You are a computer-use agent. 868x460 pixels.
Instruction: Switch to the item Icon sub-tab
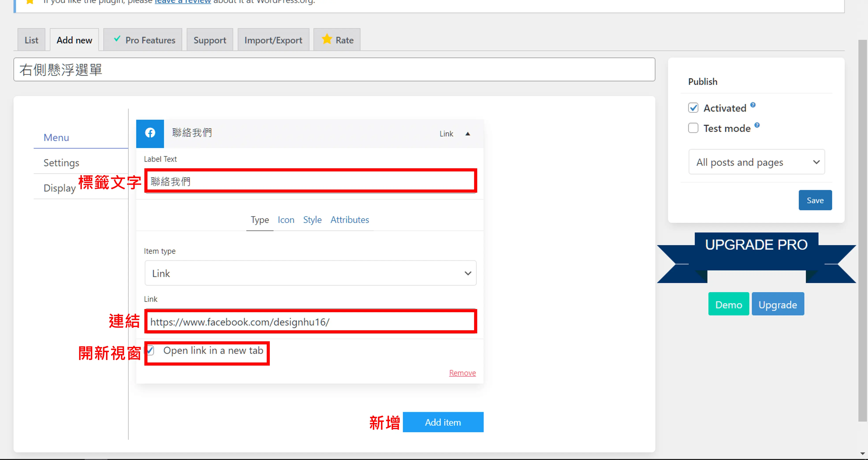(x=286, y=220)
